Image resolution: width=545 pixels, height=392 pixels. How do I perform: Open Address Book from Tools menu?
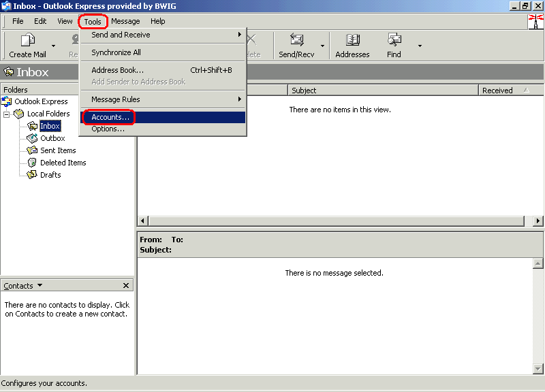(x=163, y=70)
